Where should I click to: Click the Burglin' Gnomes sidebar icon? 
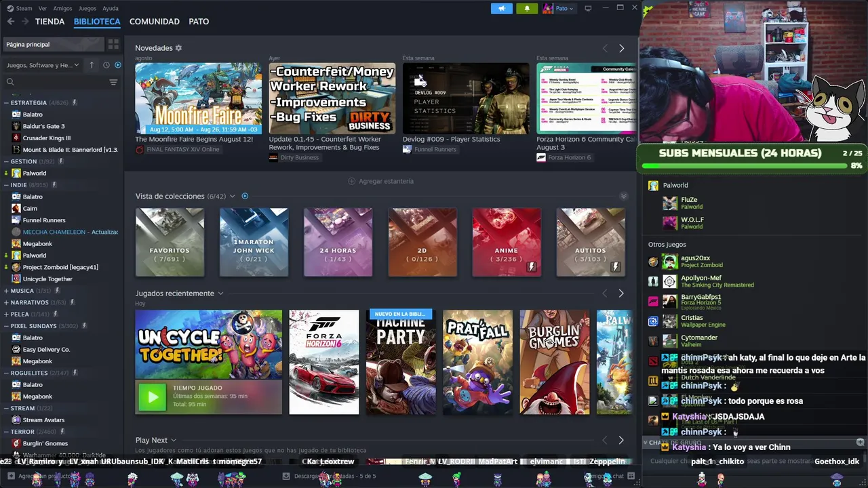(16, 443)
